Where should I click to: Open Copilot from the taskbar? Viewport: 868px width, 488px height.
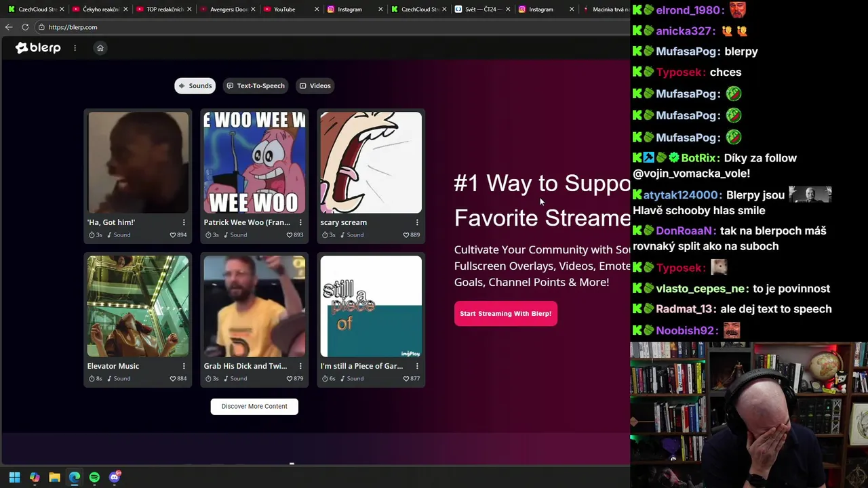pos(35,477)
